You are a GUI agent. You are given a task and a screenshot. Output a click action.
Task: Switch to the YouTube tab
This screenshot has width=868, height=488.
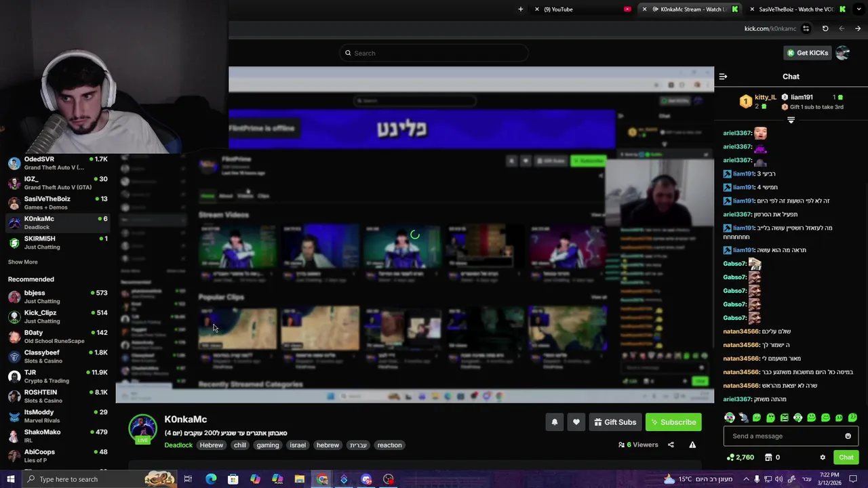(583, 9)
